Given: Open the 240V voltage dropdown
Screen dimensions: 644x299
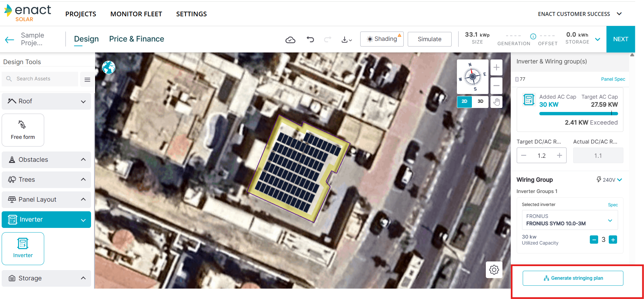Looking at the screenshot, I should click(x=609, y=180).
